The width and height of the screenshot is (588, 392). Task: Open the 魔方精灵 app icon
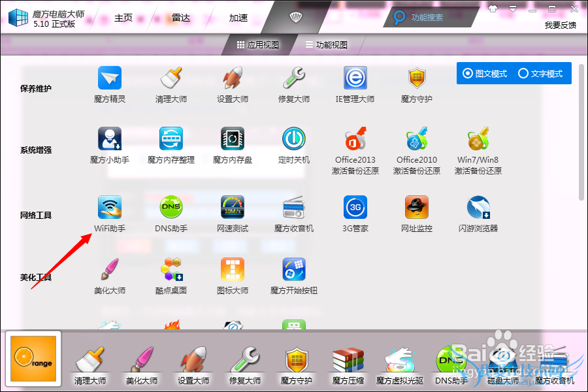tap(110, 78)
